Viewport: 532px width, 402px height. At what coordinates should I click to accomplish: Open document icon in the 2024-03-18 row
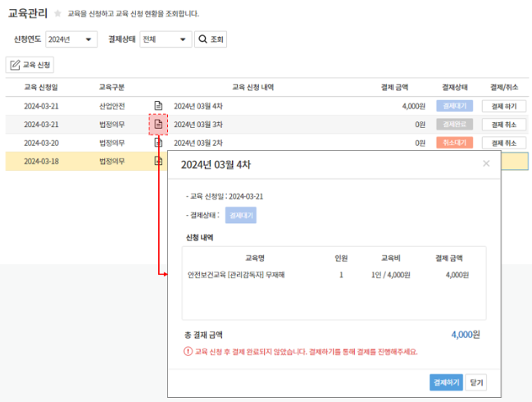(x=159, y=161)
